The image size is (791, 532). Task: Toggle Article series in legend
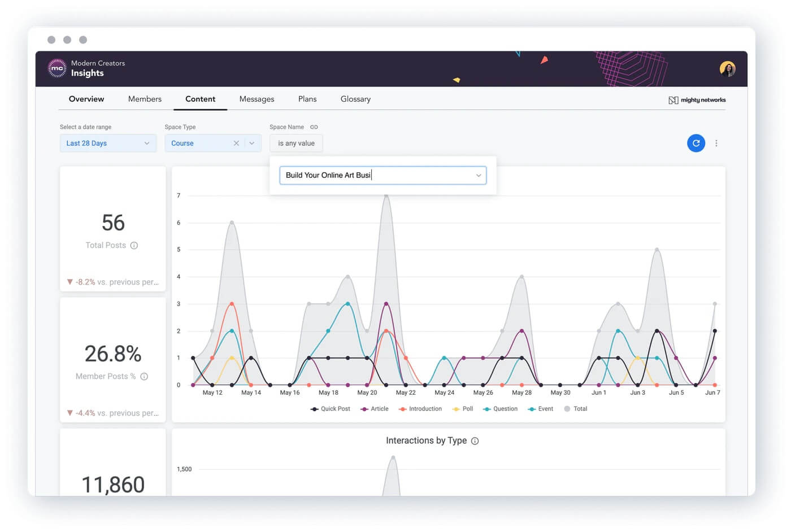[375, 409]
